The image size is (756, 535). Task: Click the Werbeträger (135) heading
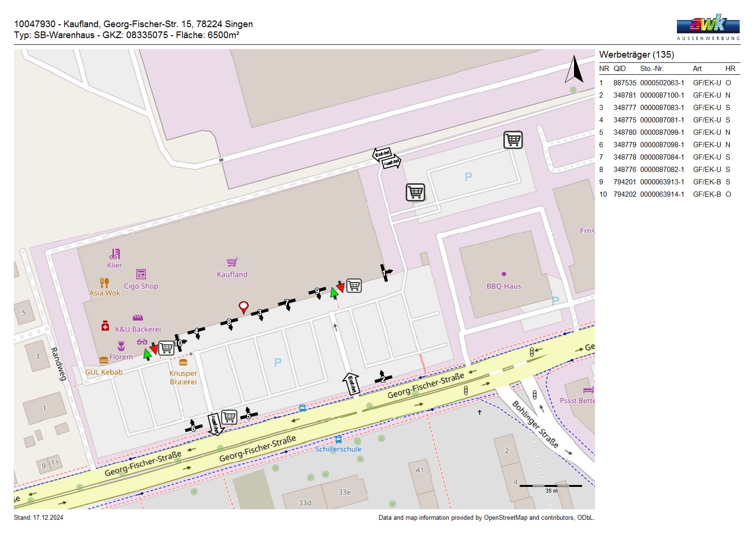coord(636,55)
